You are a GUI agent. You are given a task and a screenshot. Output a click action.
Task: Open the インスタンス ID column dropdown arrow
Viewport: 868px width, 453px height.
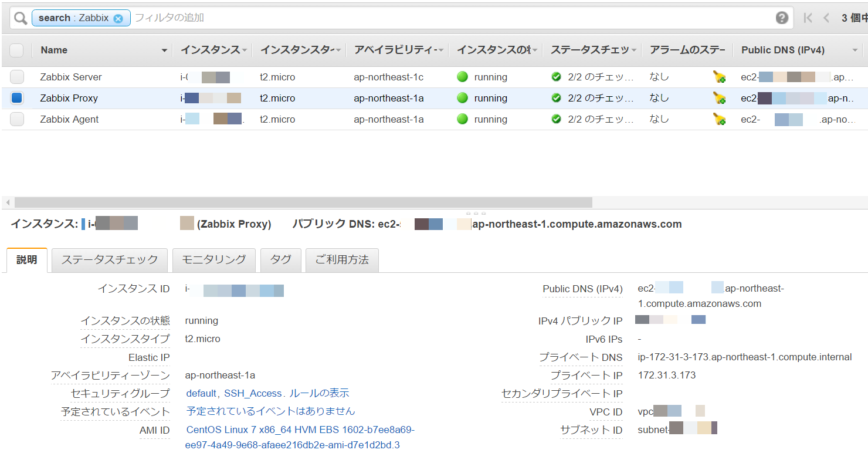pos(245,51)
